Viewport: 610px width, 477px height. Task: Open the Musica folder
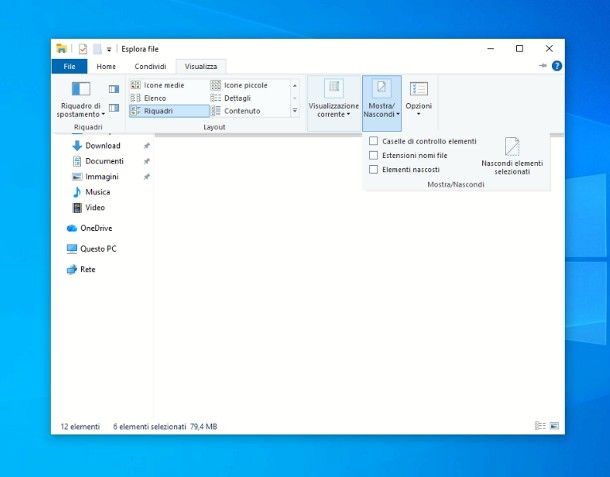click(x=91, y=192)
